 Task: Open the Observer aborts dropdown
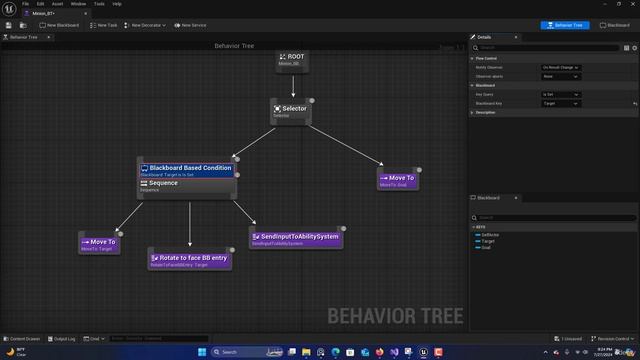tap(561, 77)
